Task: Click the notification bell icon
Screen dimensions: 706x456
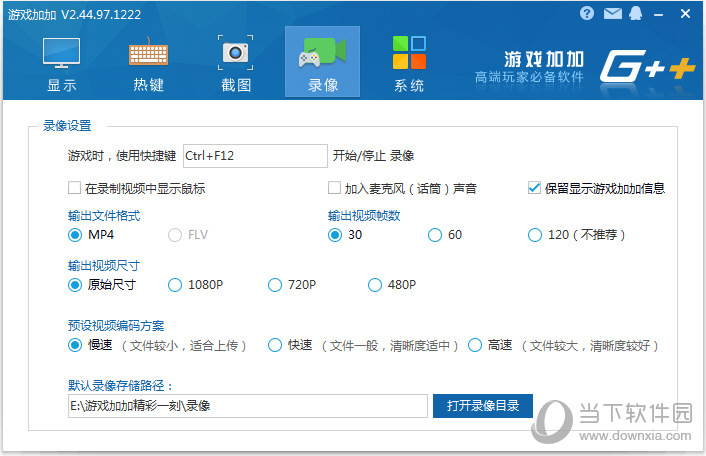Action: point(636,14)
